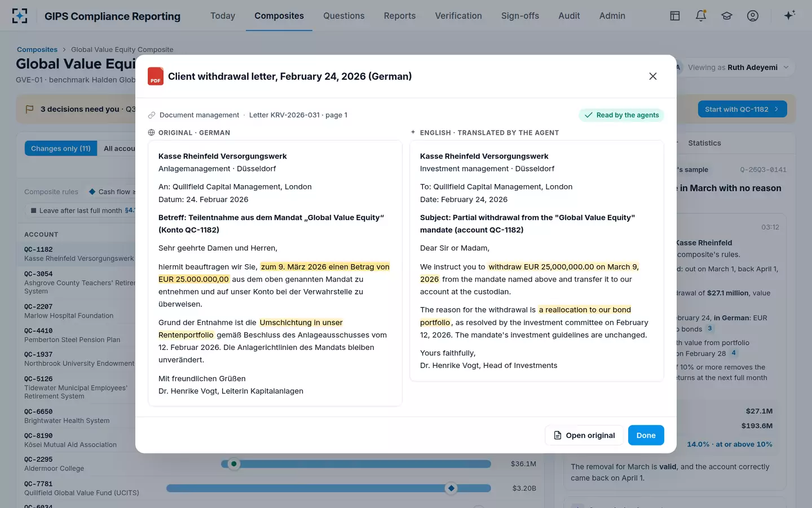Click the diamond marker on QC-7781 timeline
The image size is (812, 508).
point(451,488)
